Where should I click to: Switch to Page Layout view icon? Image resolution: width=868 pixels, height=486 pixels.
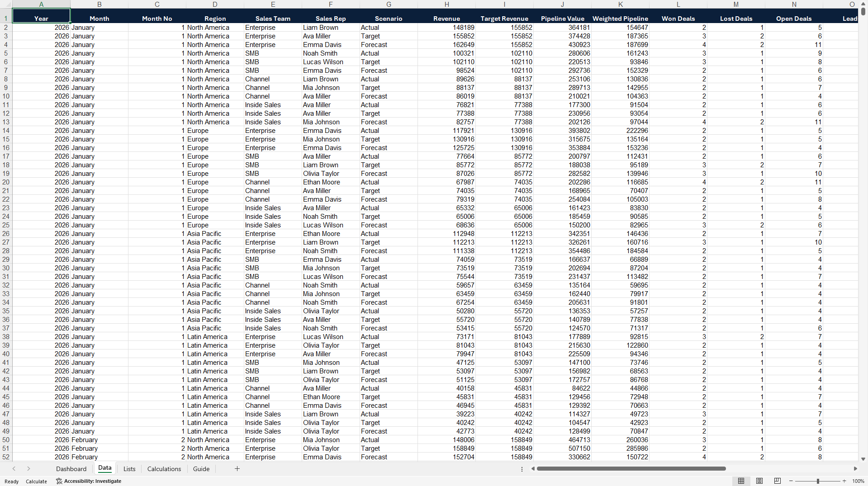pyautogui.click(x=759, y=481)
